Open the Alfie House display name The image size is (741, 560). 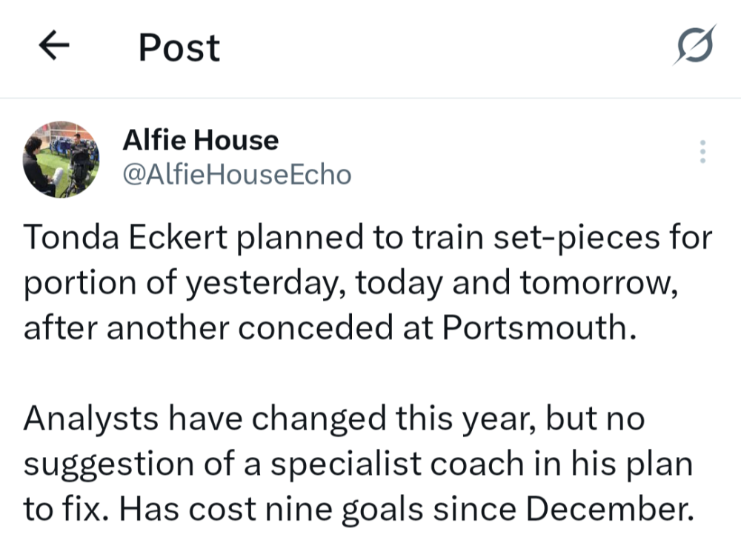(200, 140)
